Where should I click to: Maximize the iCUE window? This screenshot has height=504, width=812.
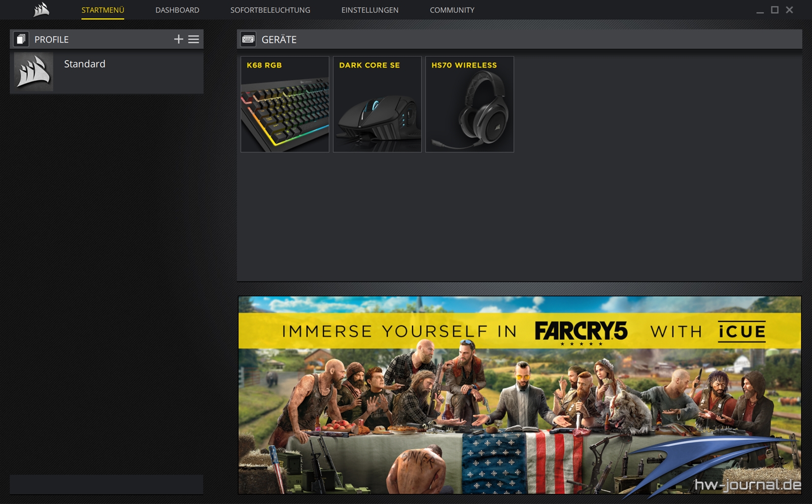tap(774, 10)
